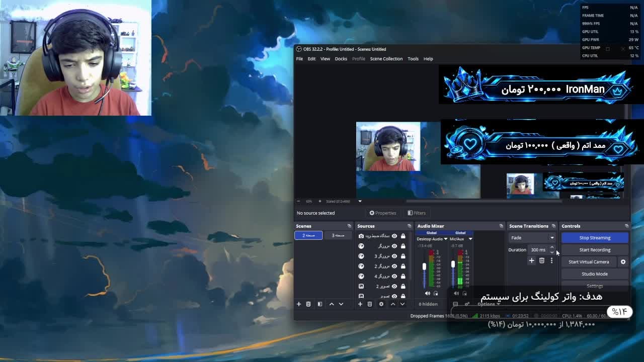Click the Properties button below preview
This screenshot has width=644, height=362.
click(383, 213)
